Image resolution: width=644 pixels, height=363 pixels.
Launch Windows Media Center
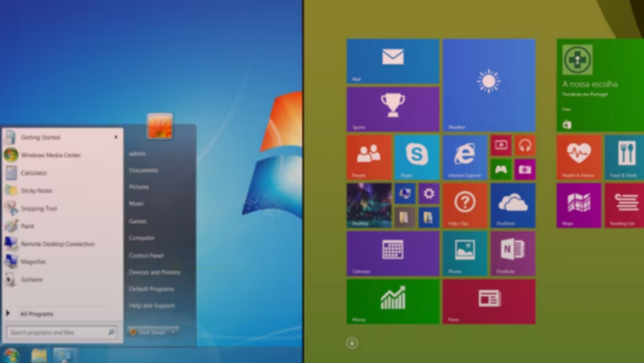(62, 155)
